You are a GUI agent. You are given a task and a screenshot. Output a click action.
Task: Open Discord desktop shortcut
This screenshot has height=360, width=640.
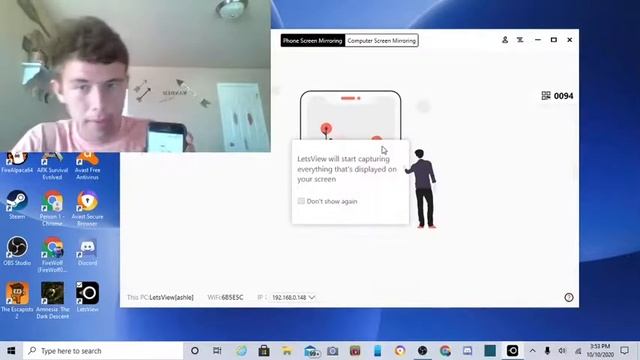click(87, 251)
